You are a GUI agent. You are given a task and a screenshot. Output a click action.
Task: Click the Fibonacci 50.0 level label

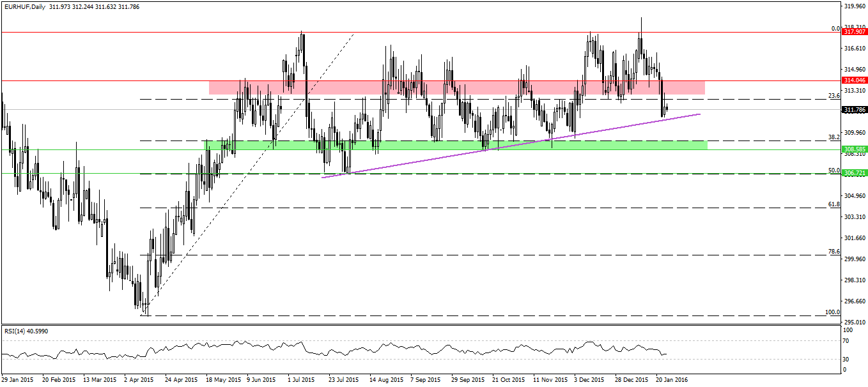tap(833, 170)
